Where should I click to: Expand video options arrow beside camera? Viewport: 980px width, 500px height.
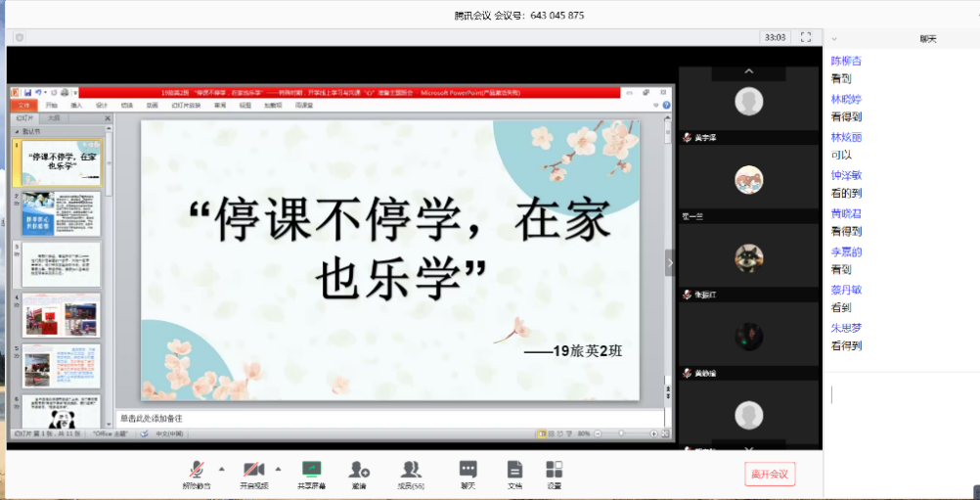coord(279,468)
